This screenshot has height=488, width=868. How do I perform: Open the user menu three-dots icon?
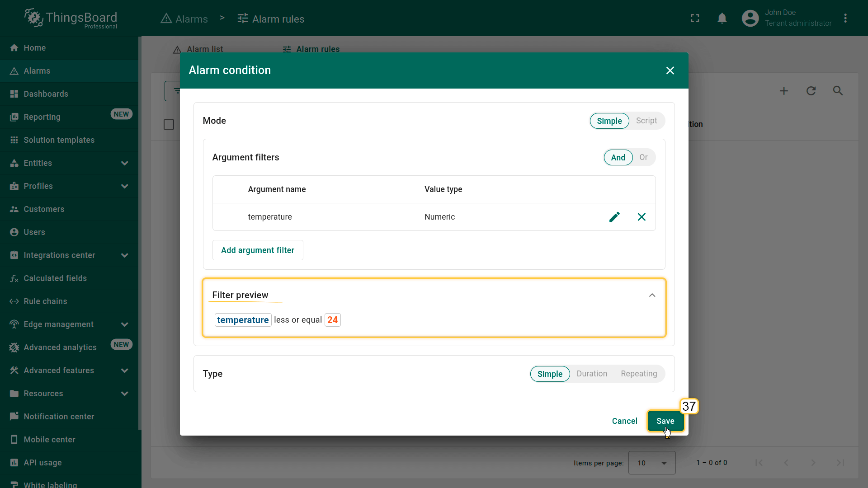(x=845, y=19)
